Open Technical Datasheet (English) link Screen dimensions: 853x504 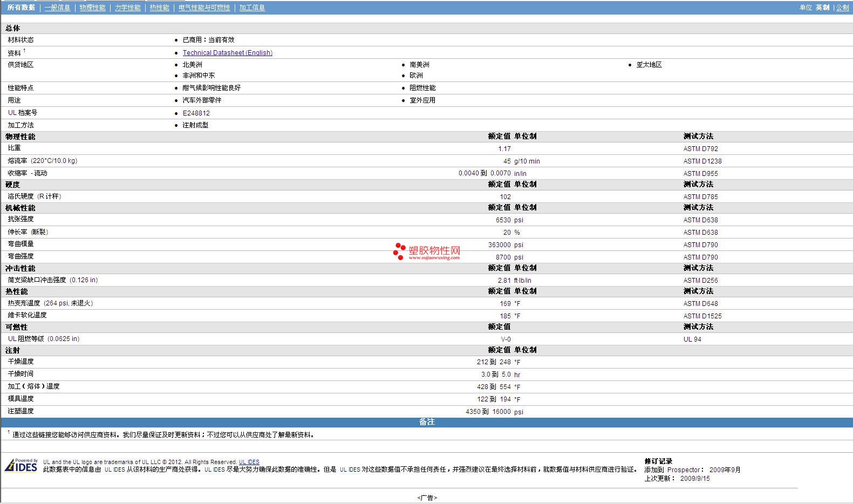[227, 53]
